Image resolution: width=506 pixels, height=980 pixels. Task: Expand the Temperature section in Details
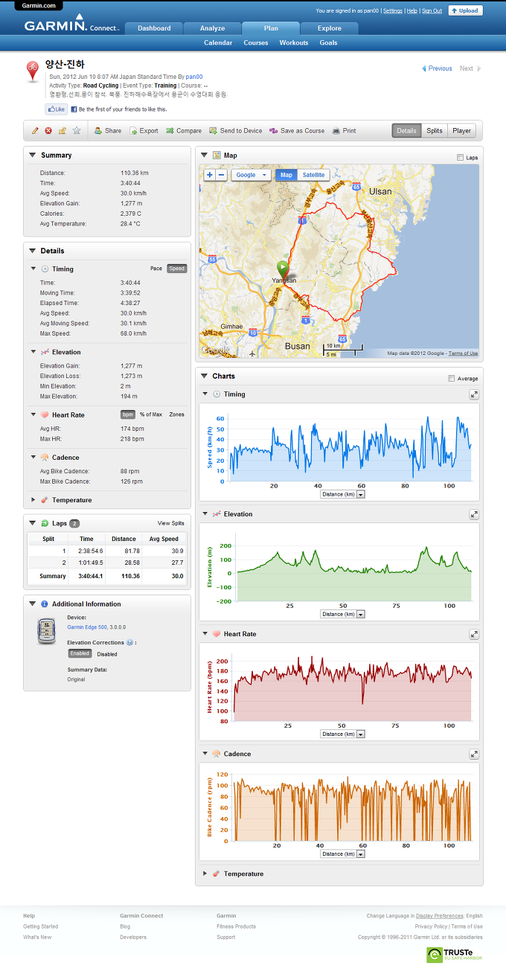[33, 500]
